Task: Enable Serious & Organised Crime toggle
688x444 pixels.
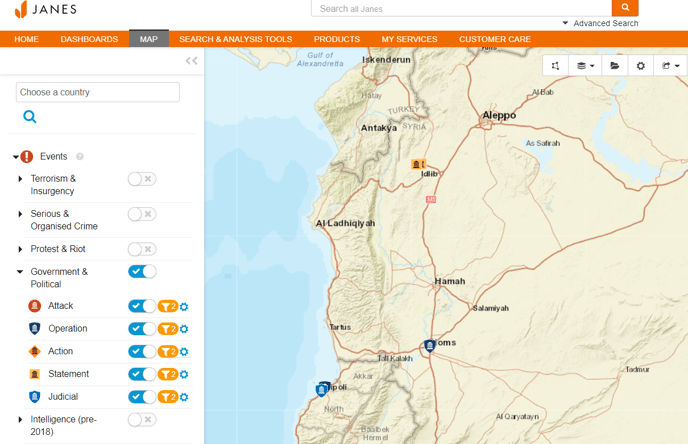Action: coord(142,214)
